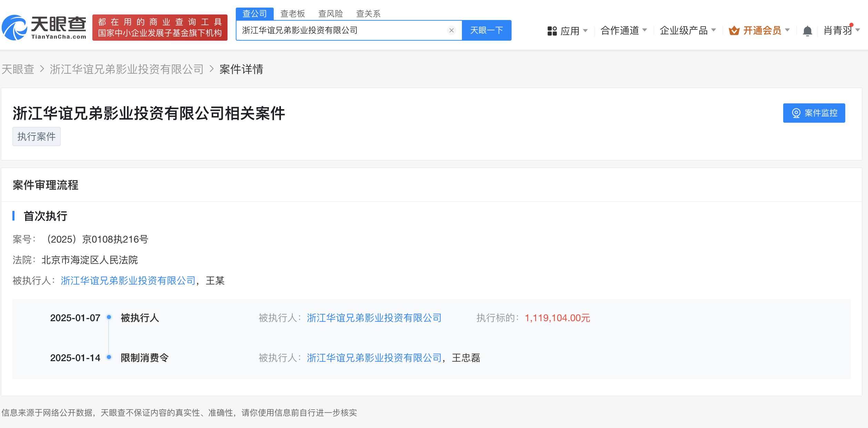Click the VIP crown icon
Screen dimensions: 868x428
734,31
